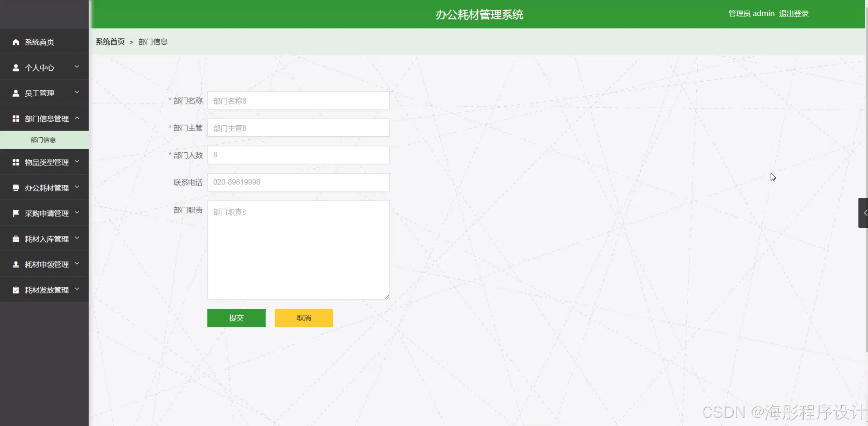Collapse the 部门信息管理 chevron

[x=77, y=118]
